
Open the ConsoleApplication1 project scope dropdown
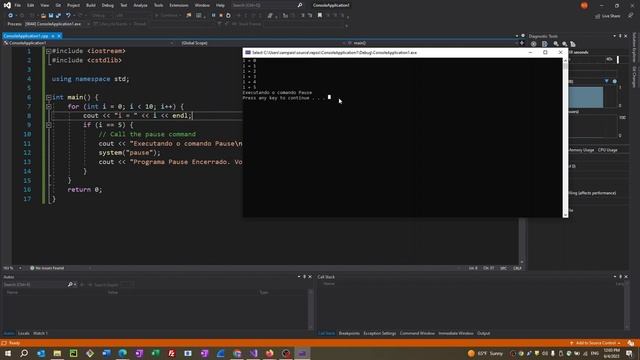[89, 43]
